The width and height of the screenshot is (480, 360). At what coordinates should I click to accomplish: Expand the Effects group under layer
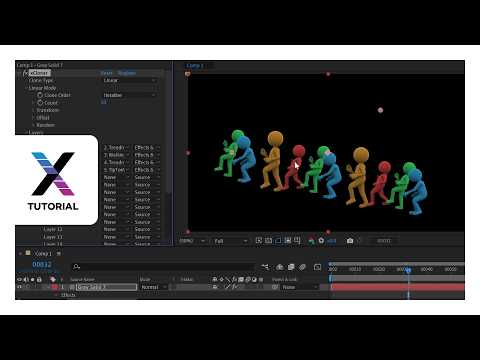(57, 295)
